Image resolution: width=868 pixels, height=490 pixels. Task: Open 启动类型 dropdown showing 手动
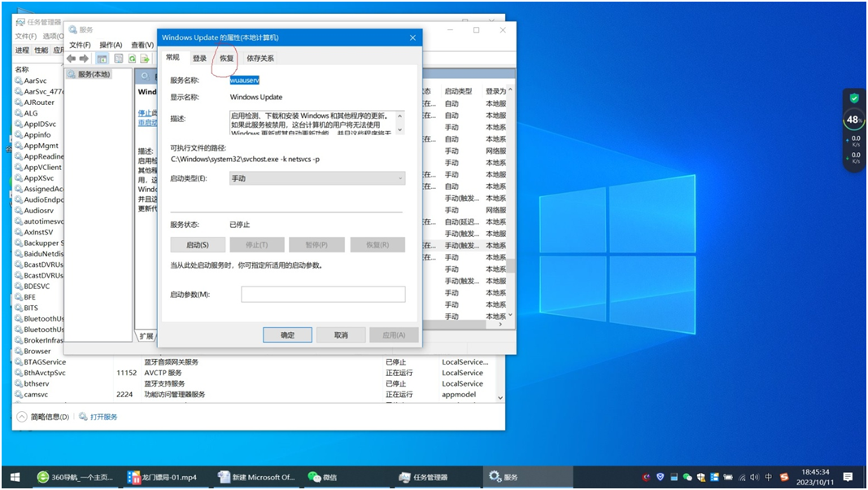pos(317,178)
